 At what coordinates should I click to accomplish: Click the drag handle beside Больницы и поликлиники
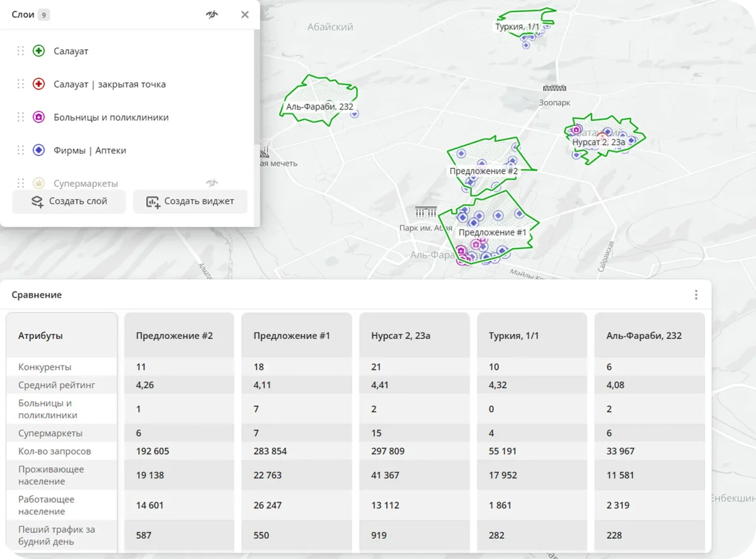tap(21, 117)
